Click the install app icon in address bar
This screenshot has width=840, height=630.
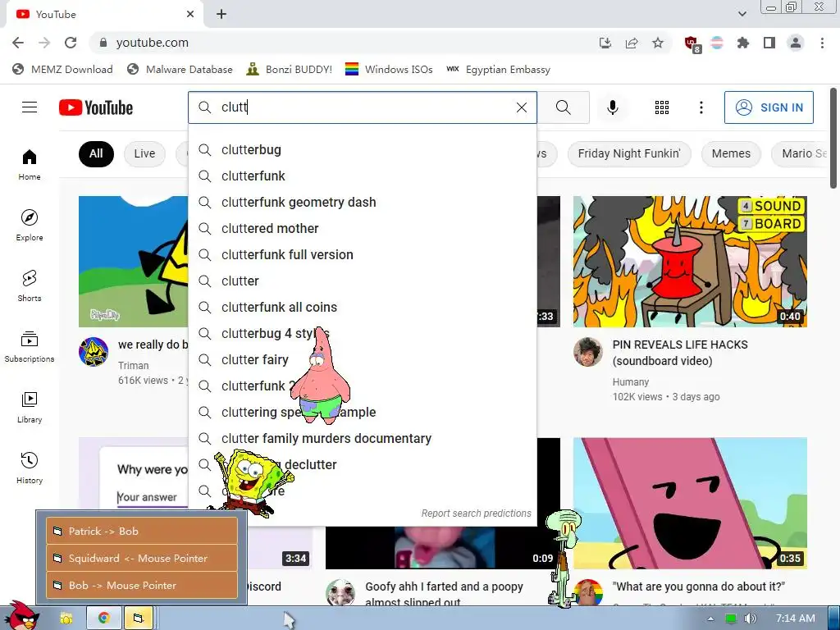coord(605,43)
